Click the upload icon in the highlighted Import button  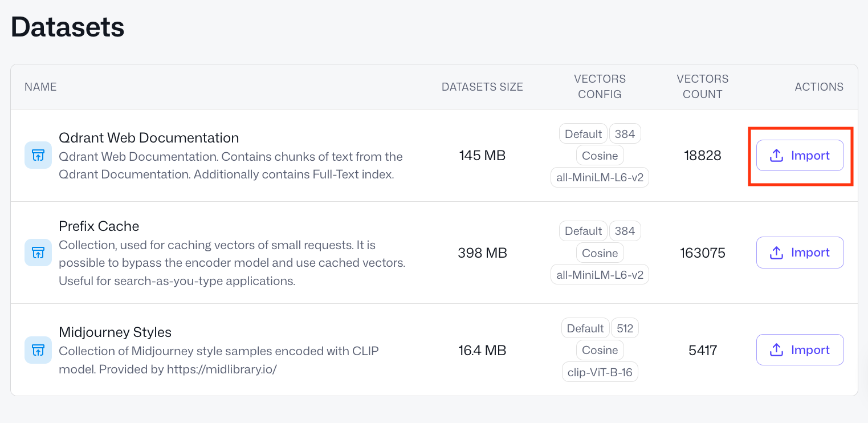(777, 155)
